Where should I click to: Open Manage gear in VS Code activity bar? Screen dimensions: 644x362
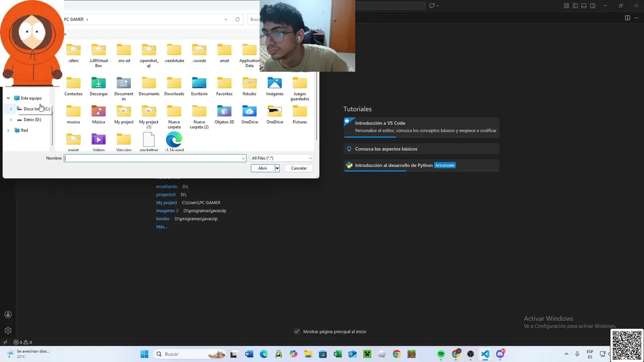coord(8,330)
